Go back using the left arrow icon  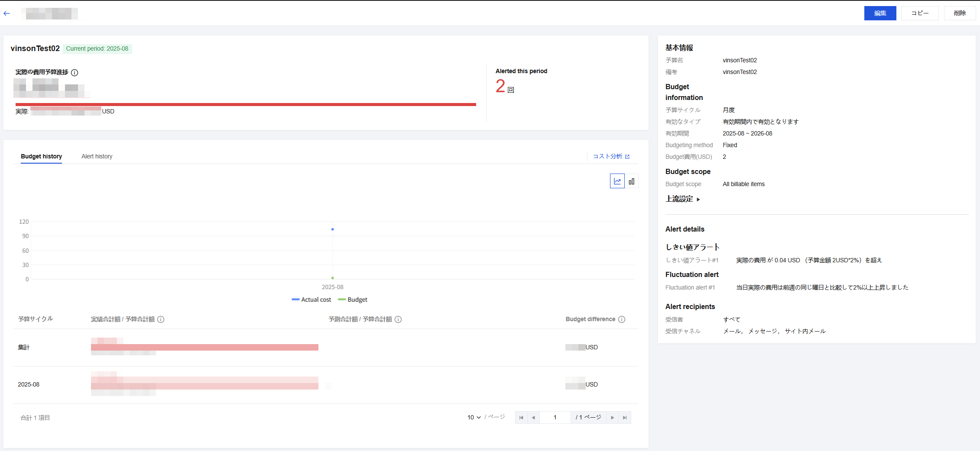(6, 13)
